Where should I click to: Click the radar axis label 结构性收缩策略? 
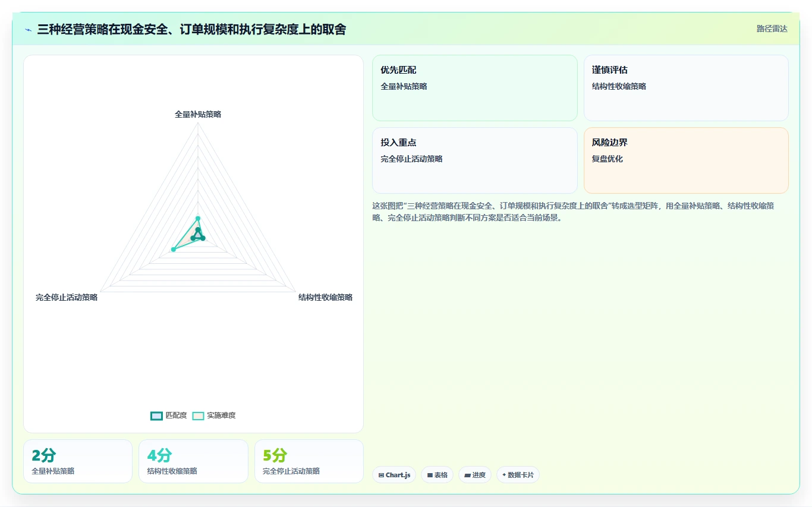325,297
